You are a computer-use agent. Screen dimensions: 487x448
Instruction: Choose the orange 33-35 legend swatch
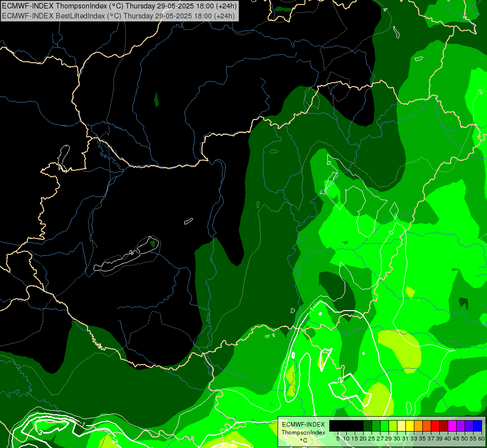pyautogui.click(x=418, y=426)
